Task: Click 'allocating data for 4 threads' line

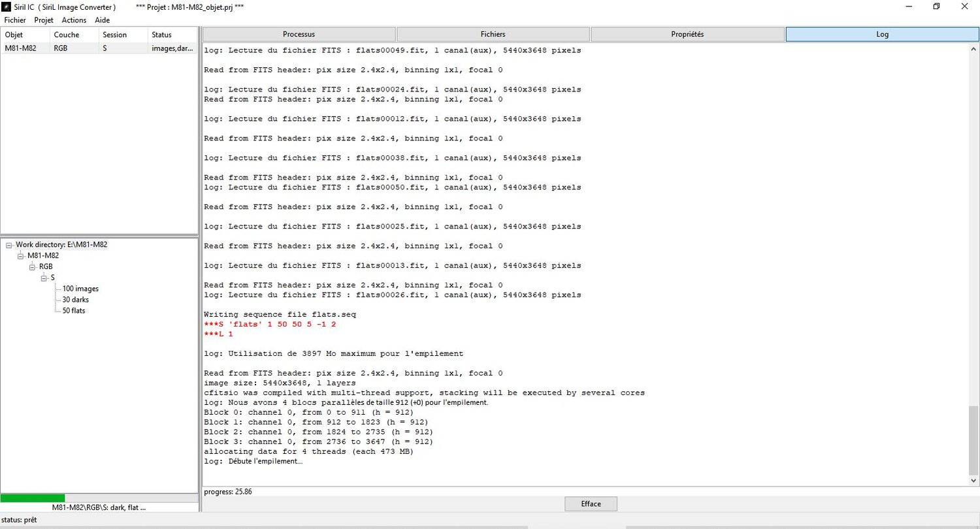Action: coord(309,452)
